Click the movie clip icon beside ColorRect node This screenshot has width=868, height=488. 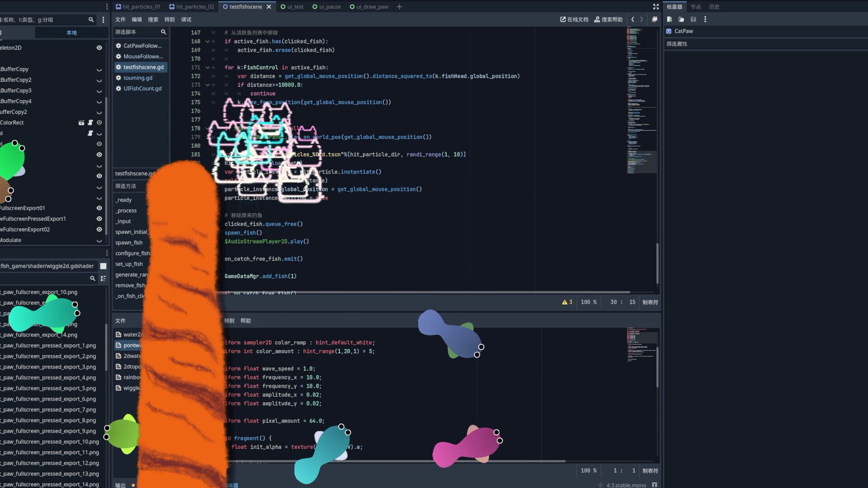(x=81, y=122)
